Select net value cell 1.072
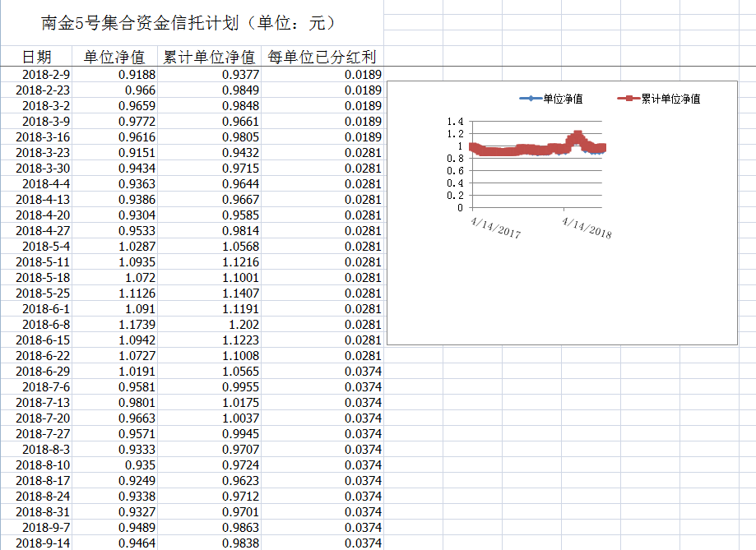Image resolution: width=756 pixels, height=550 pixels. pyautogui.click(x=114, y=278)
